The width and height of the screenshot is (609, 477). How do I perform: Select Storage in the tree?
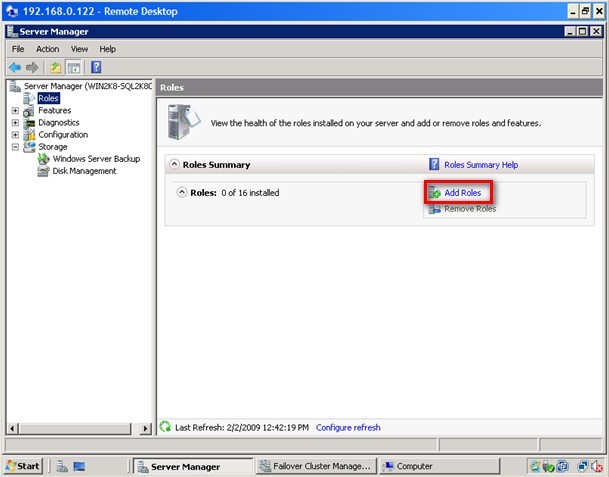[x=53, y=147]
